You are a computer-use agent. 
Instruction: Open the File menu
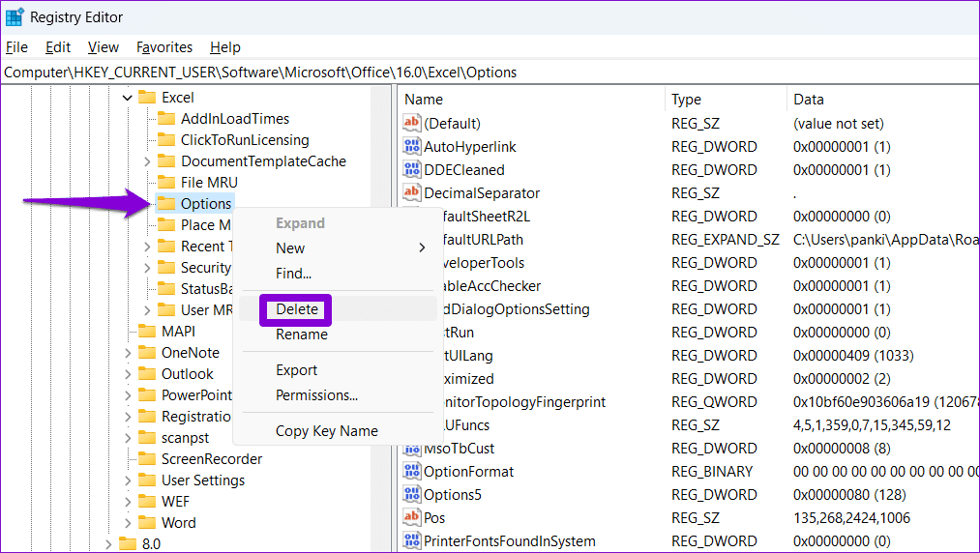click(16, 47)
